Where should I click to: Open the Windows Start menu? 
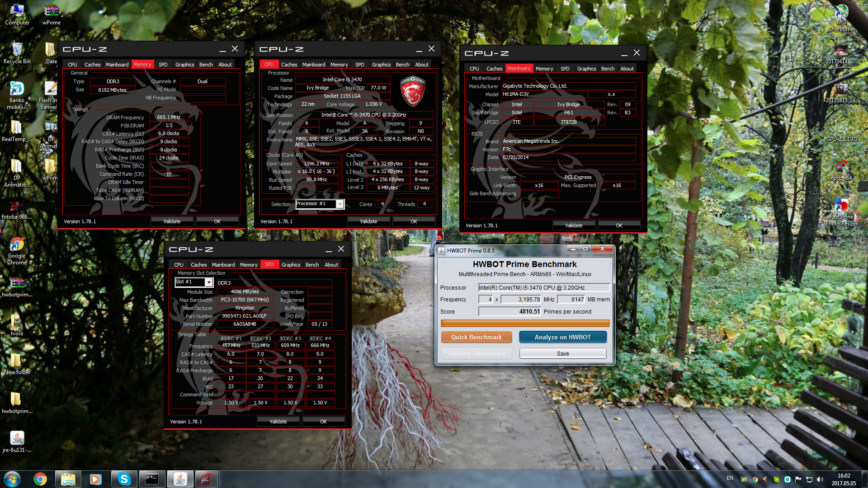coord(12,479)
